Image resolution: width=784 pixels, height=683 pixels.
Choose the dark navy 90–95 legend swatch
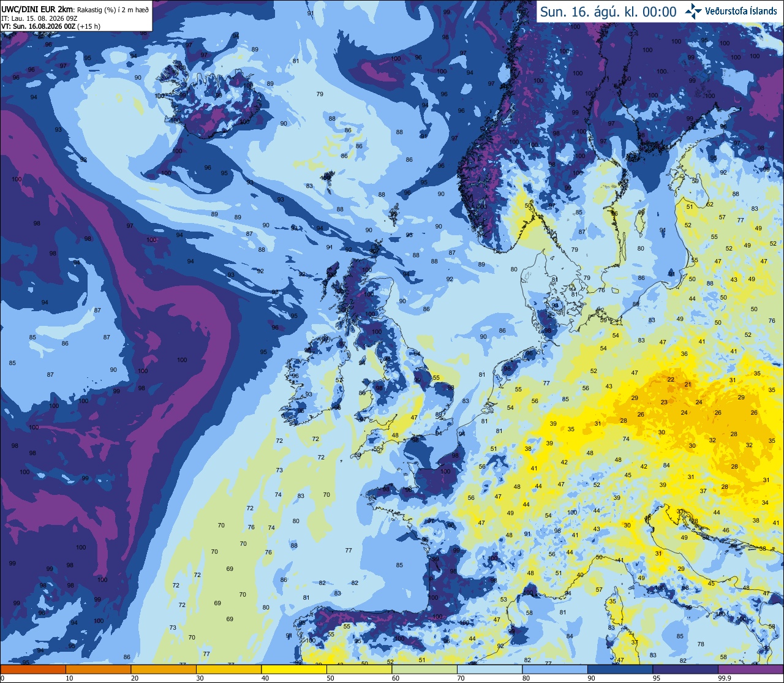pyautogui.click(x=620, y=669)
